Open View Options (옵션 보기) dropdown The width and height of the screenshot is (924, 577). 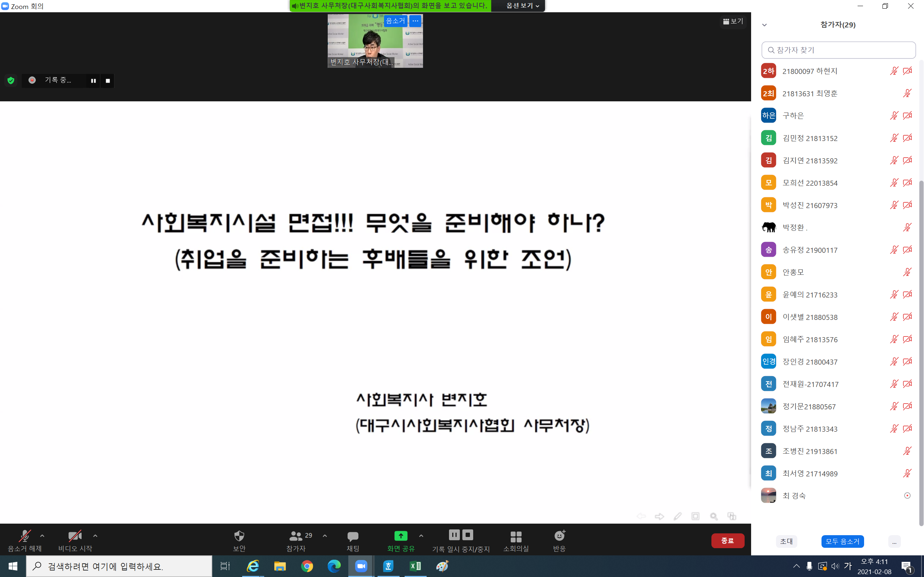pos(522,6)
